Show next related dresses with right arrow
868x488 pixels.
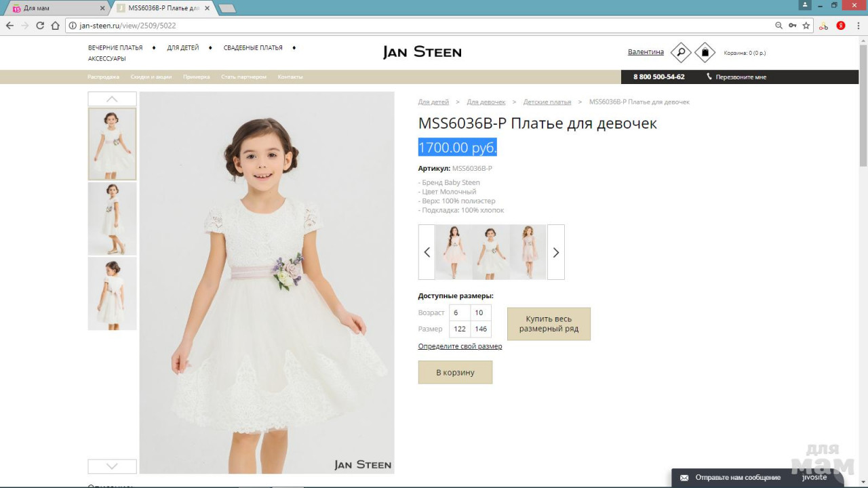tap(555, 252)
